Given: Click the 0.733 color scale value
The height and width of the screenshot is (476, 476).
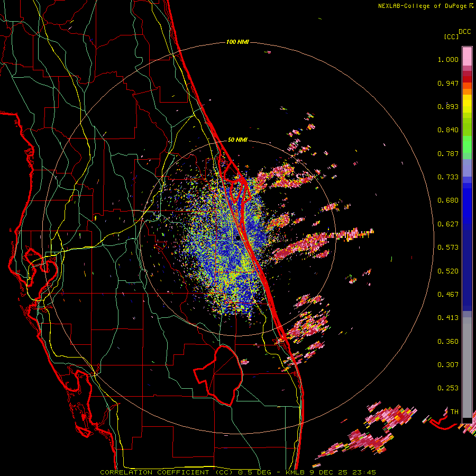Looking at the screenshot, I should (x=448, y=177).
